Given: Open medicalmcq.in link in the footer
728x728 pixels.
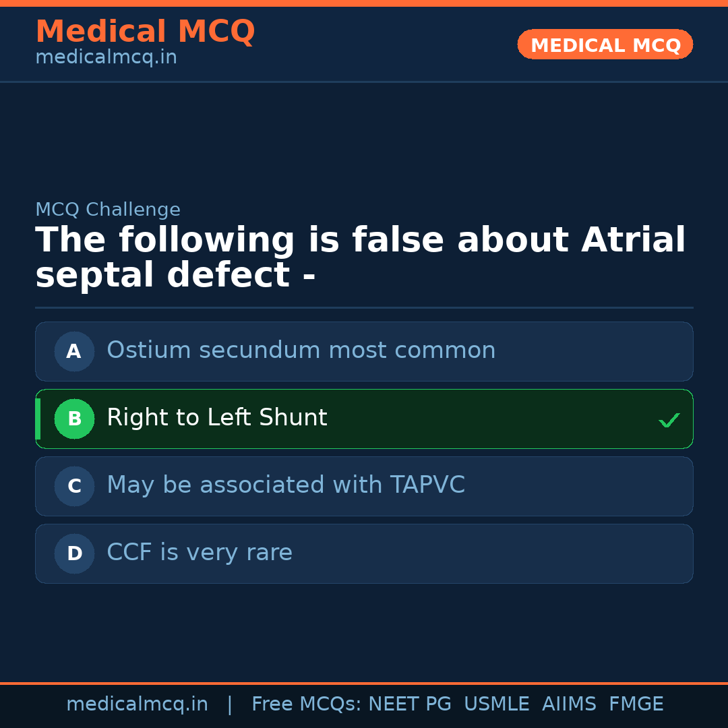Looking at the screenshot, I should click(137, 704).
